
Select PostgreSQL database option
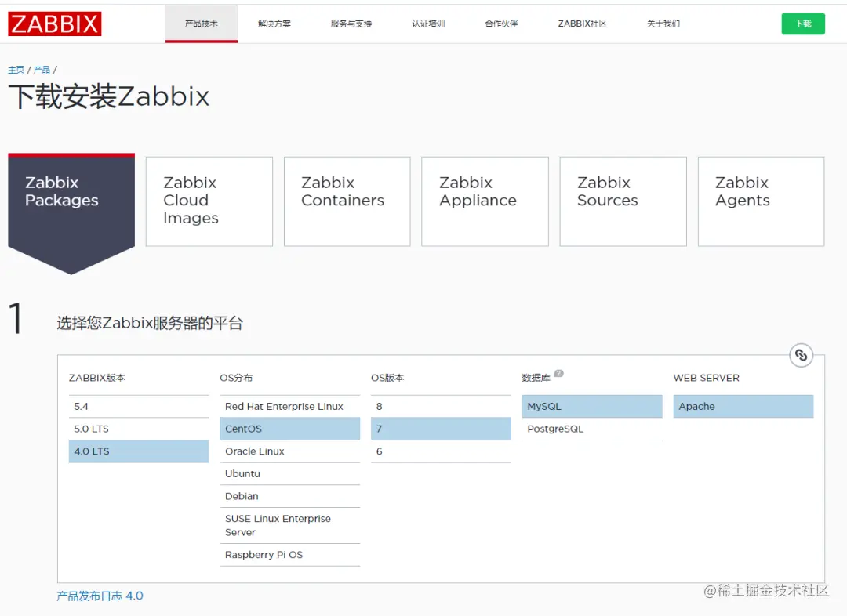(x=592, y=429)
